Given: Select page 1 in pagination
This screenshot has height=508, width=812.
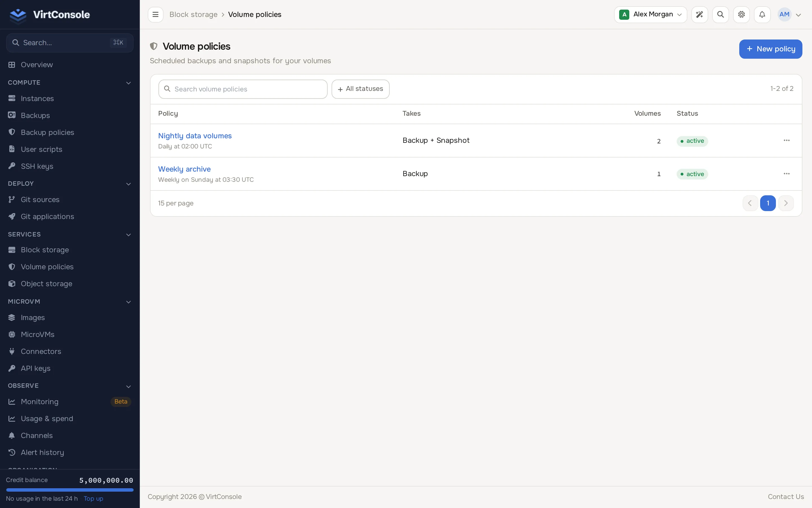Looking at the screenshot, I should 768,203.
